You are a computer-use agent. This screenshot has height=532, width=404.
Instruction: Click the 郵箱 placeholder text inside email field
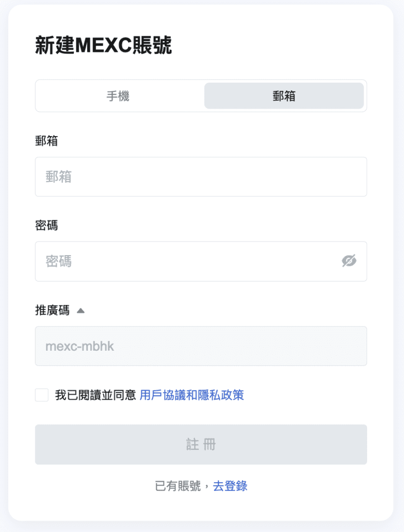[58, 177]
